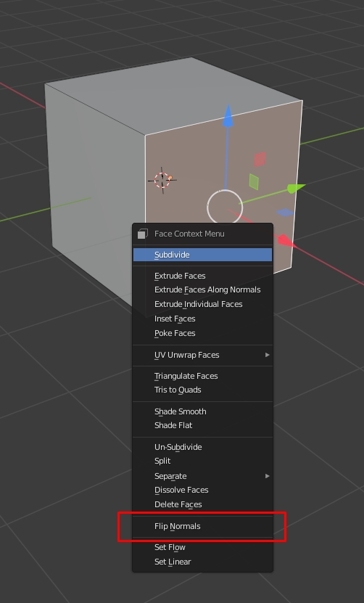The image size is (364, 603).
Task: Click the blue plane handle of the gizmo
Action: pos(285,213)
